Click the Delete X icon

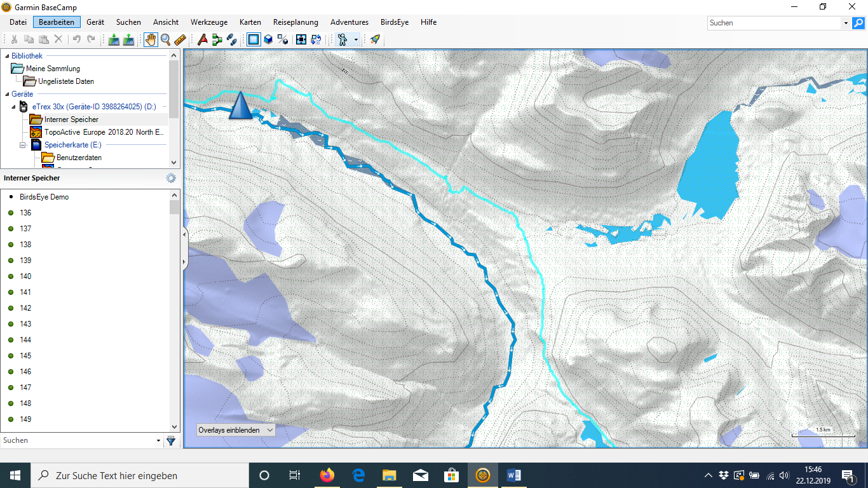click(58, 39)
